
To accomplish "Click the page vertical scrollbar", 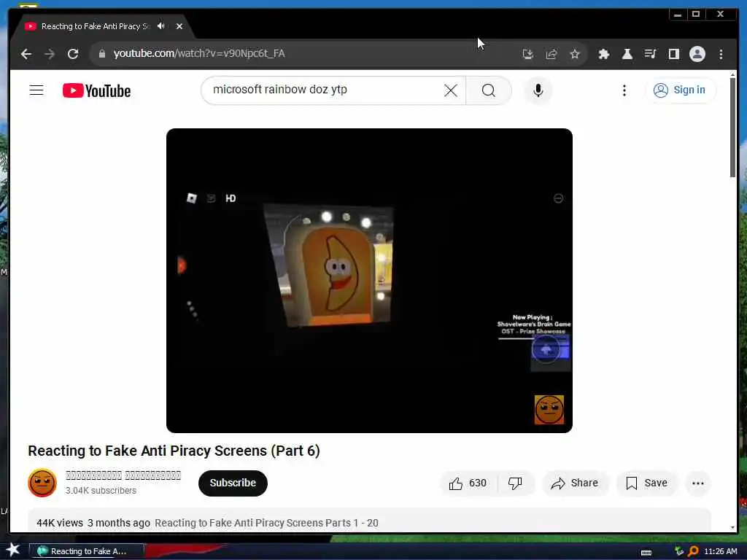I will tap(732, 128).
